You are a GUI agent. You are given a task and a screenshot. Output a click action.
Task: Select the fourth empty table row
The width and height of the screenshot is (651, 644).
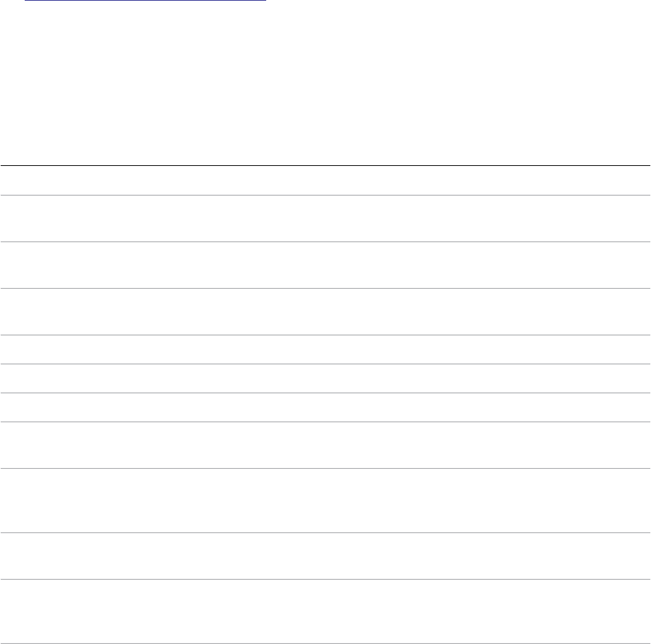pos(325,311)
